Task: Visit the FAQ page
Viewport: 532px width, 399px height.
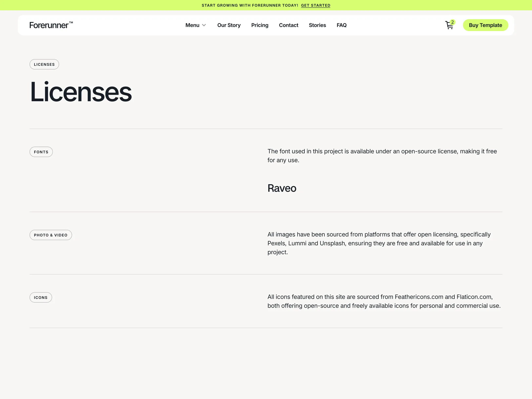Action: tap(341, 25)
